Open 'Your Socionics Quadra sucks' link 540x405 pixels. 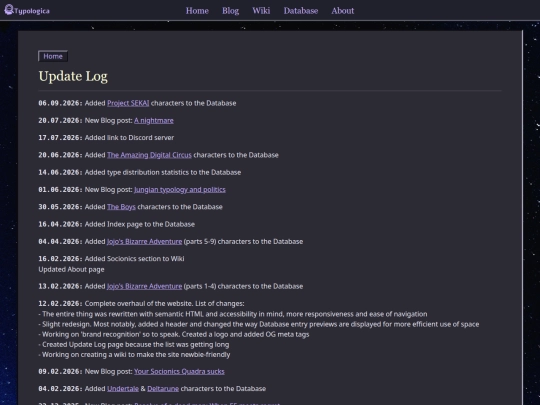[179, 371]
